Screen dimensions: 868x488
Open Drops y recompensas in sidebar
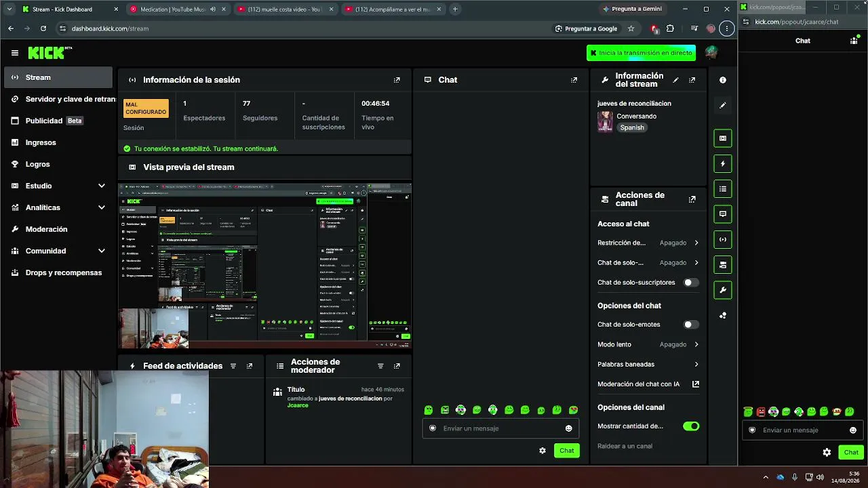click(x=59, y=272)
